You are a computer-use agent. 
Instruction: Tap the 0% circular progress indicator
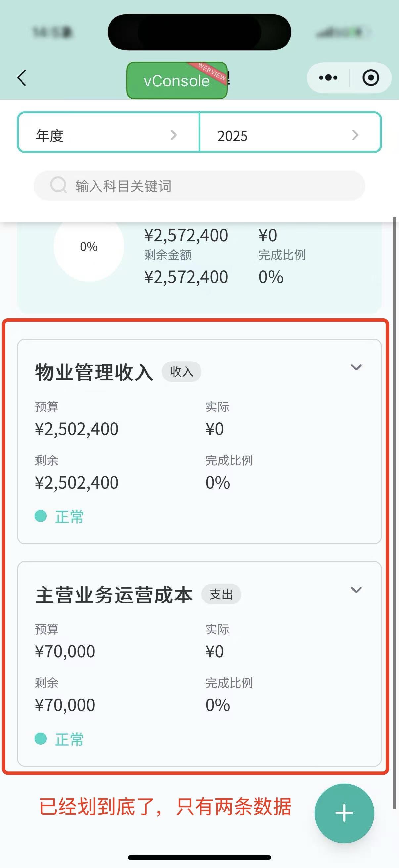click(x=89, y=247)
